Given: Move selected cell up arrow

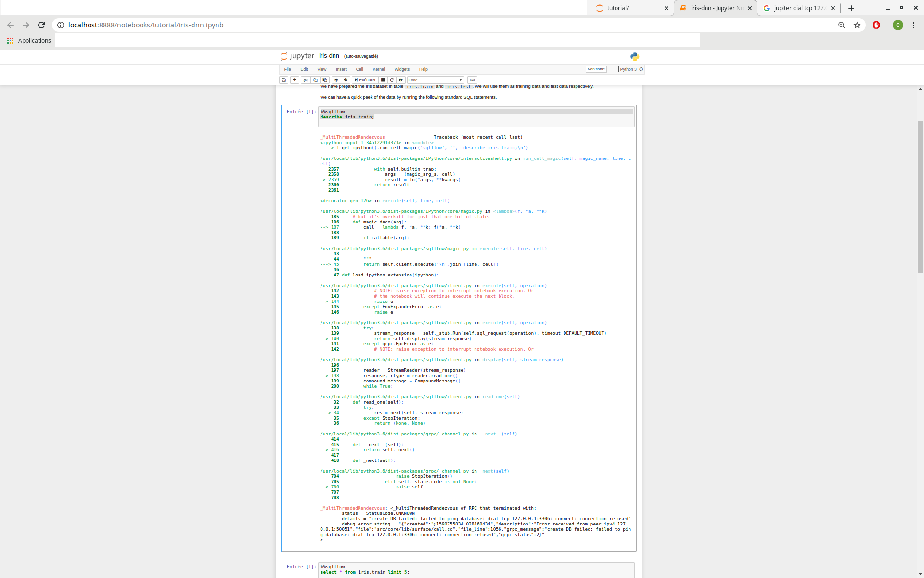Looking at the screenshot, I should tap(336, 80).
